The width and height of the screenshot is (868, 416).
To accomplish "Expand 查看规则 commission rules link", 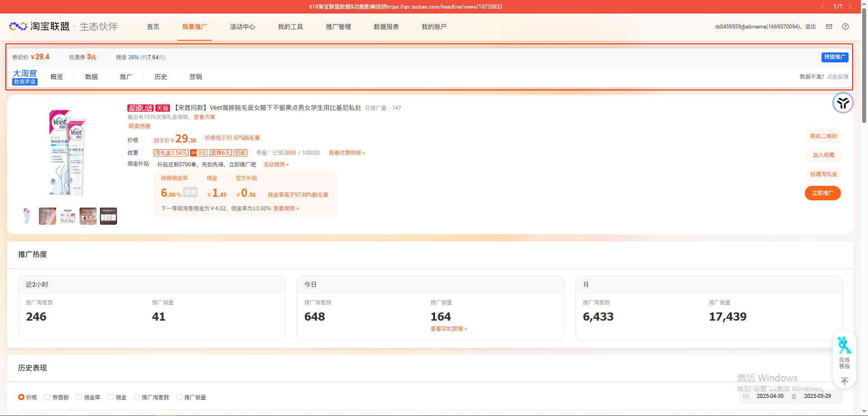I will [286, 208].
